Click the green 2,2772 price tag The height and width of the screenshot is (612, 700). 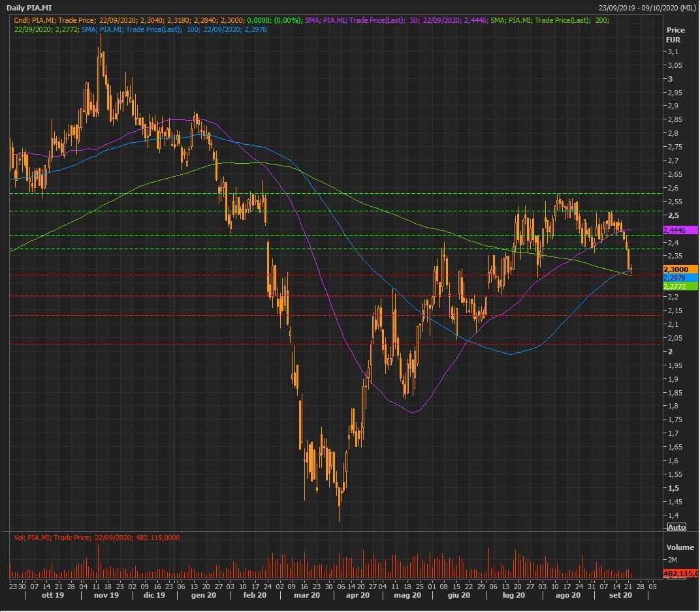(680, 286)
